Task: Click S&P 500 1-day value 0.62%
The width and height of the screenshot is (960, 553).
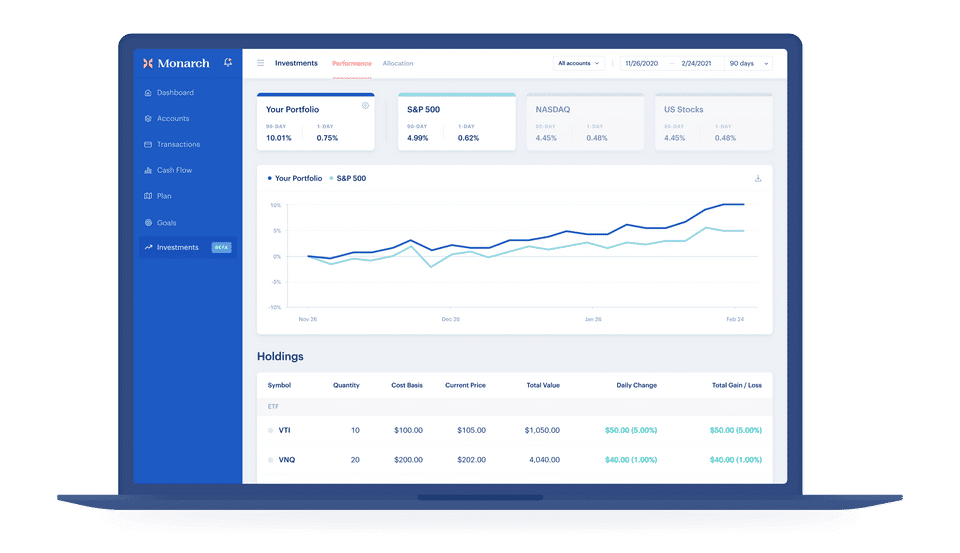Action: 468,138
